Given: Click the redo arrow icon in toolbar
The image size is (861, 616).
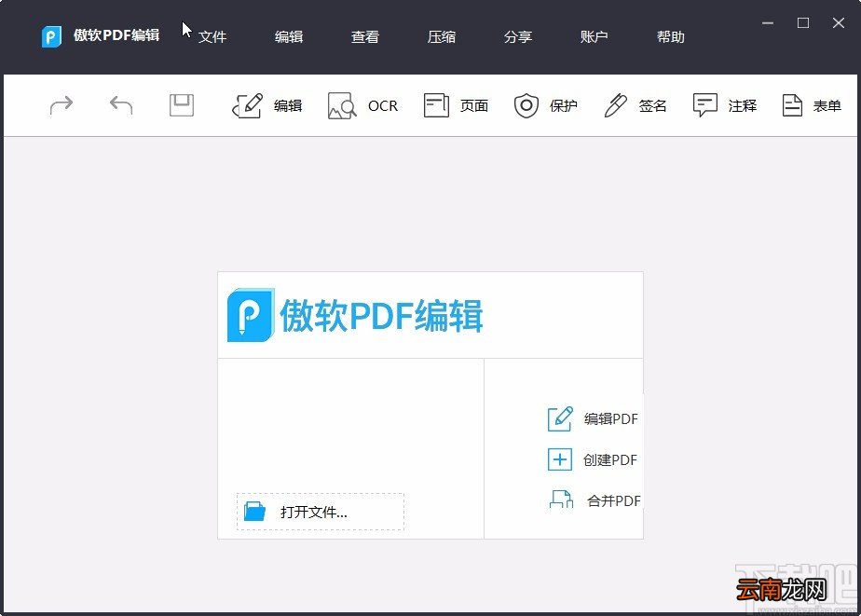Looking at the screenshot, I should pos(61,105).
